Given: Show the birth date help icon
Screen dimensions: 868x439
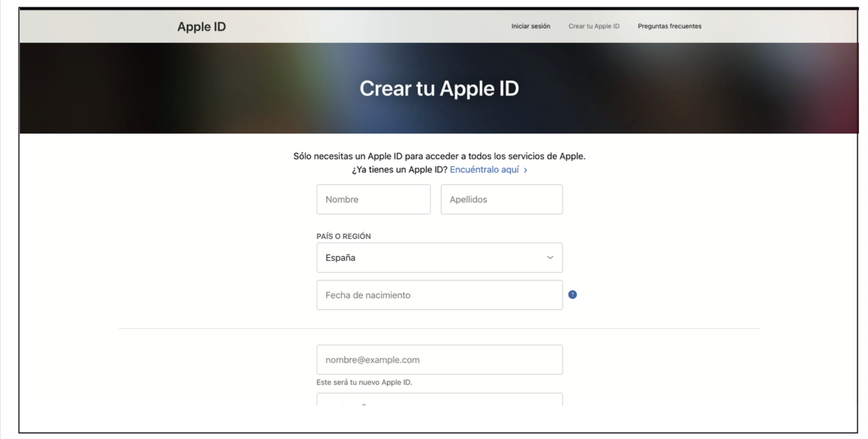Looking at the screenshot, I should (x=572, y=295).
